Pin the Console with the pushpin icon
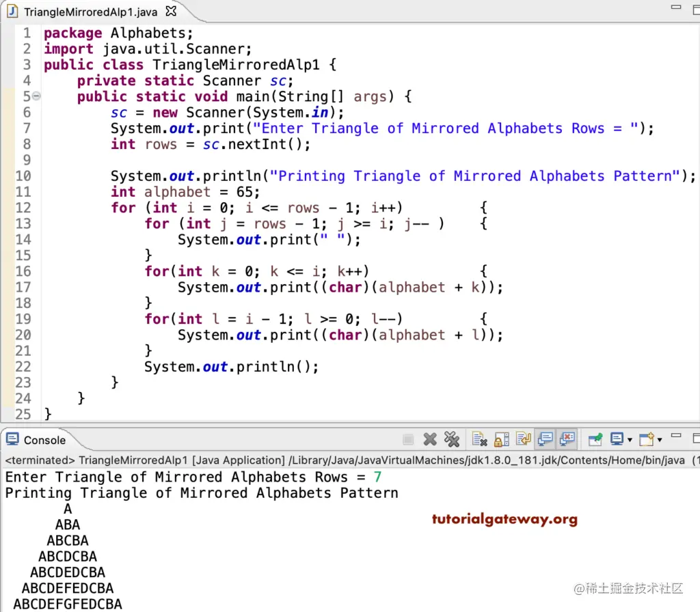700x612 pixels. coord(595,439)
